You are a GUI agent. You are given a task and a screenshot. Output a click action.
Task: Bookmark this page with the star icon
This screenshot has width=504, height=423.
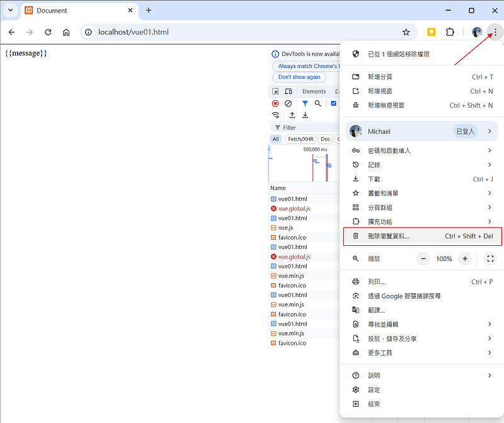pos(406,32)
